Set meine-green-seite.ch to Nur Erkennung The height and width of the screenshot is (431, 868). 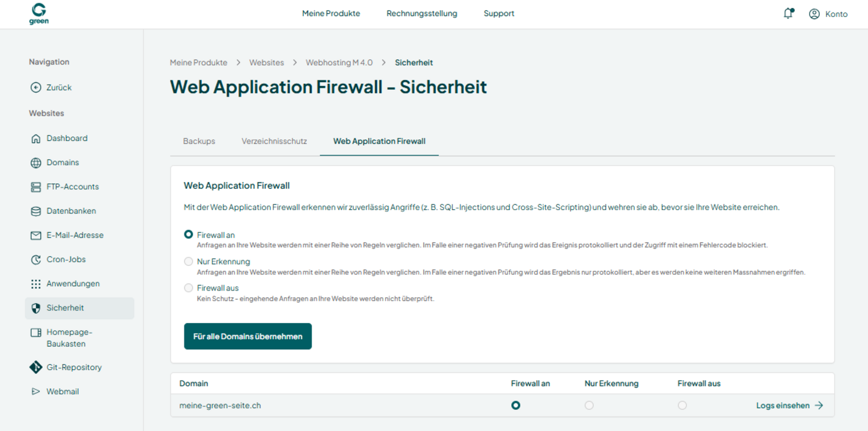coord(589,406)
